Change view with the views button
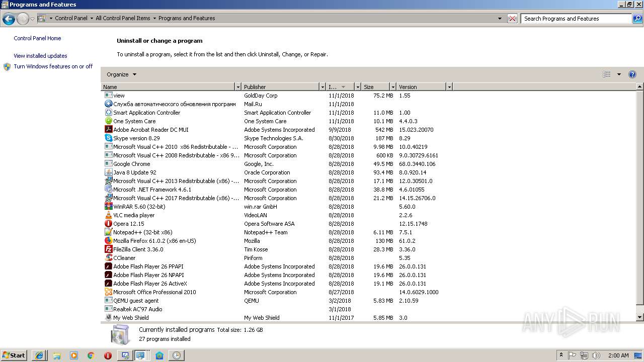The height and width of the screenshot is (362, 644). (x=607, y=74)
